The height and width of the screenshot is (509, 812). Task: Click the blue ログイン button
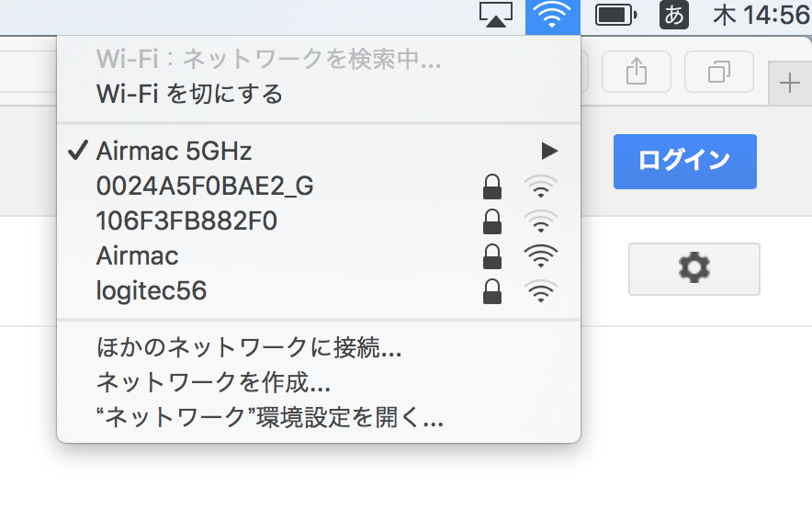click(685, 162)
